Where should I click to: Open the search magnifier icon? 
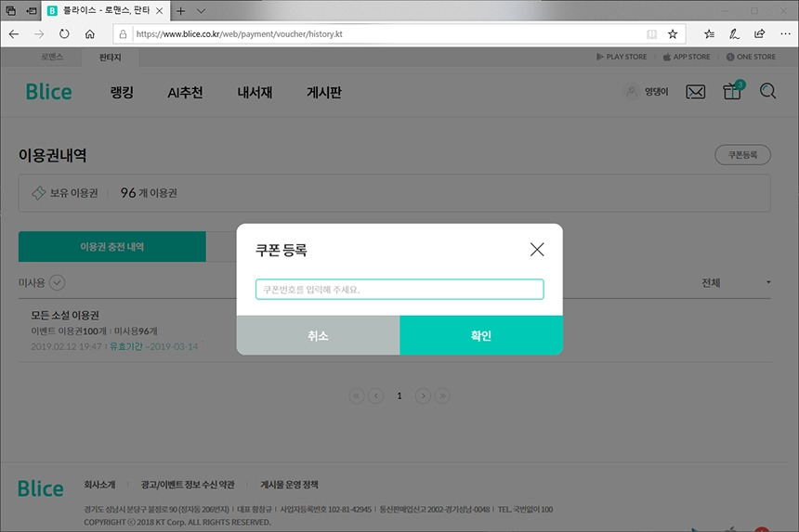tap(767, 91)
